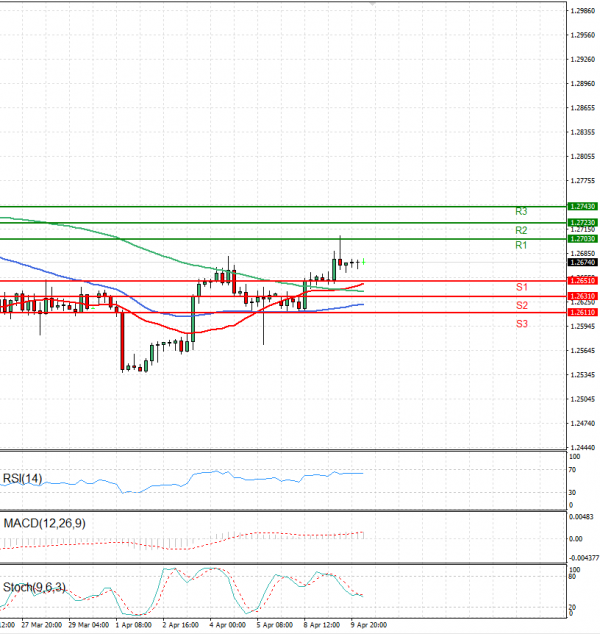Viewport: 600px width, 634px height.
Task: Click the MACD(12,26,9) indicator label
Action: pos(44,523)
